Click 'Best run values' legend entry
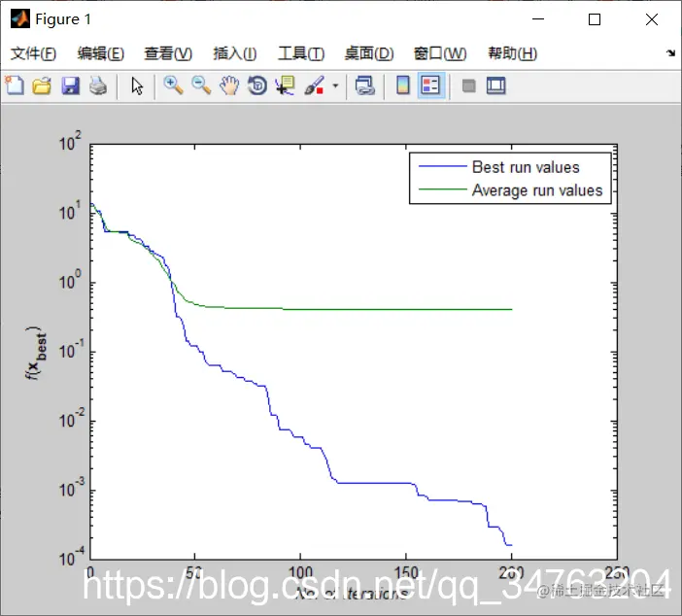Screen dimensions: 682x616 526,167
